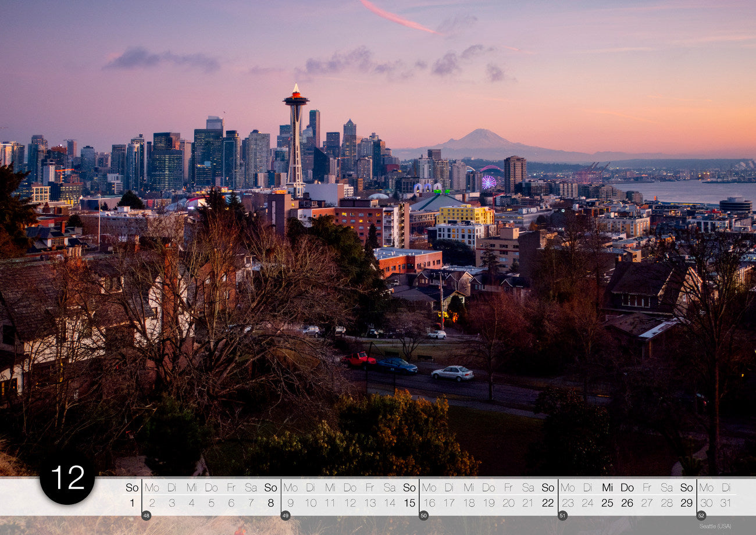Choose Sunday December 22 date
The width and height of the screenshot is (756, 535).
click(x=548, y=502)
